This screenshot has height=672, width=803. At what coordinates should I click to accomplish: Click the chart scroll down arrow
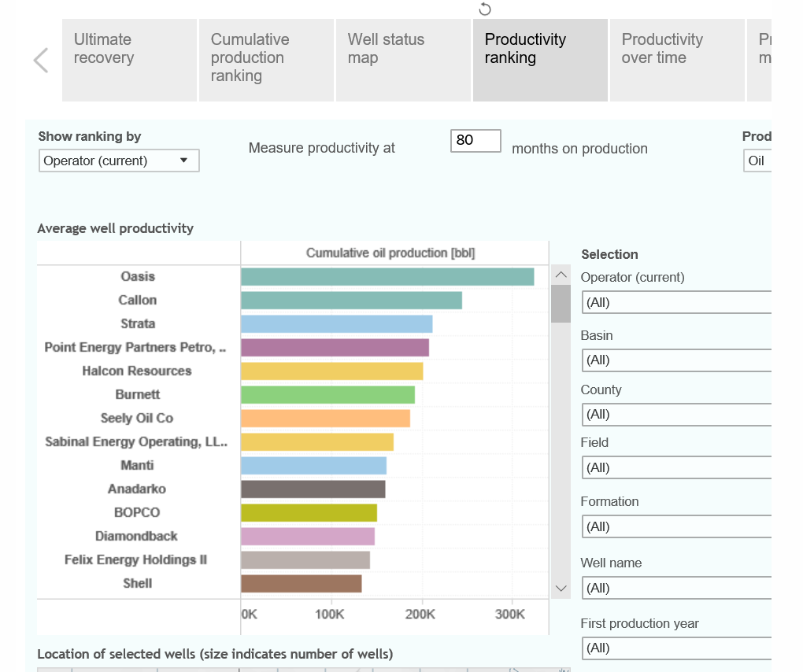pyautogui.click(x=561, y=589)
